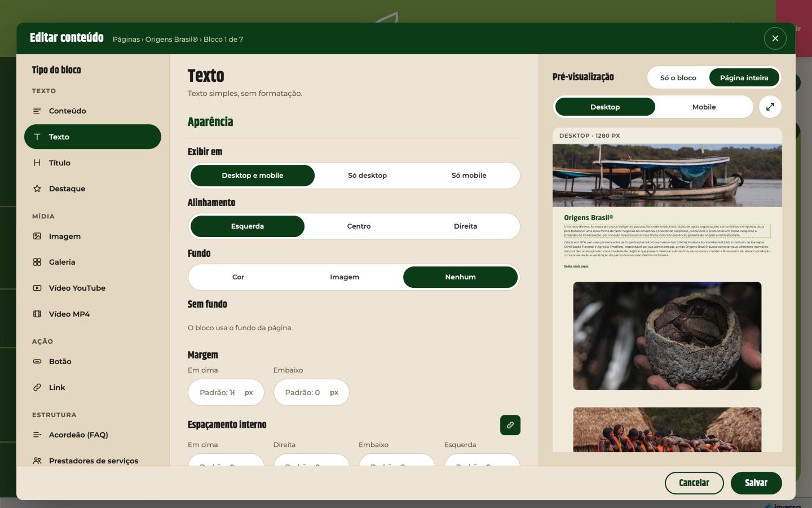This screenshot has width=812, height=508.
Task: Show the Desktop preview
Action: (605, 107)
